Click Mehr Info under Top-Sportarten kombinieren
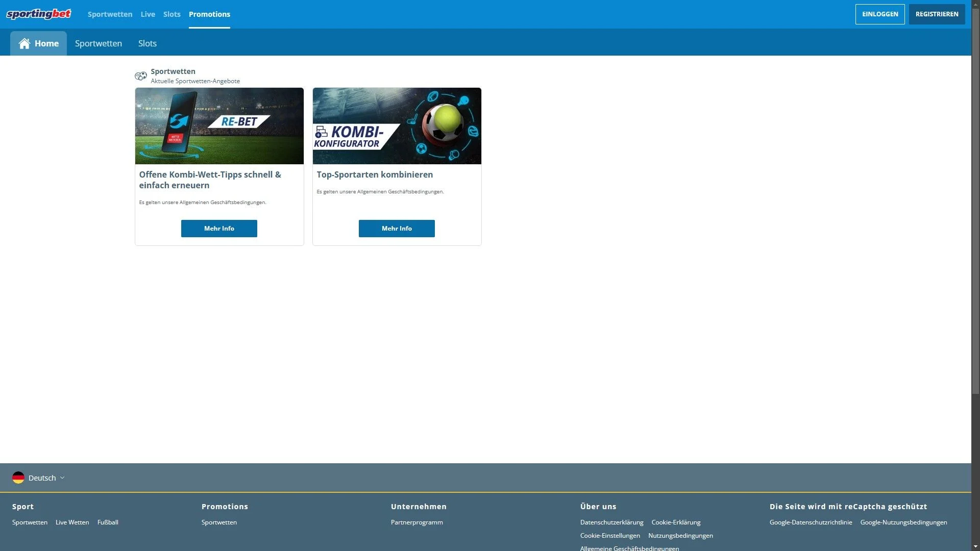 [x=397, y=229]
